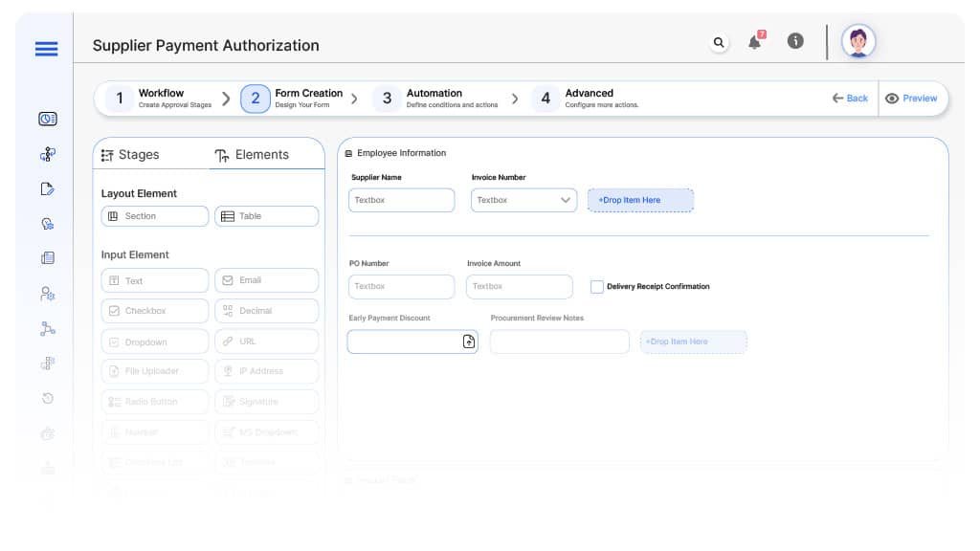Click the search icon in header
This screenshot has width=980, height=551.
719,42
